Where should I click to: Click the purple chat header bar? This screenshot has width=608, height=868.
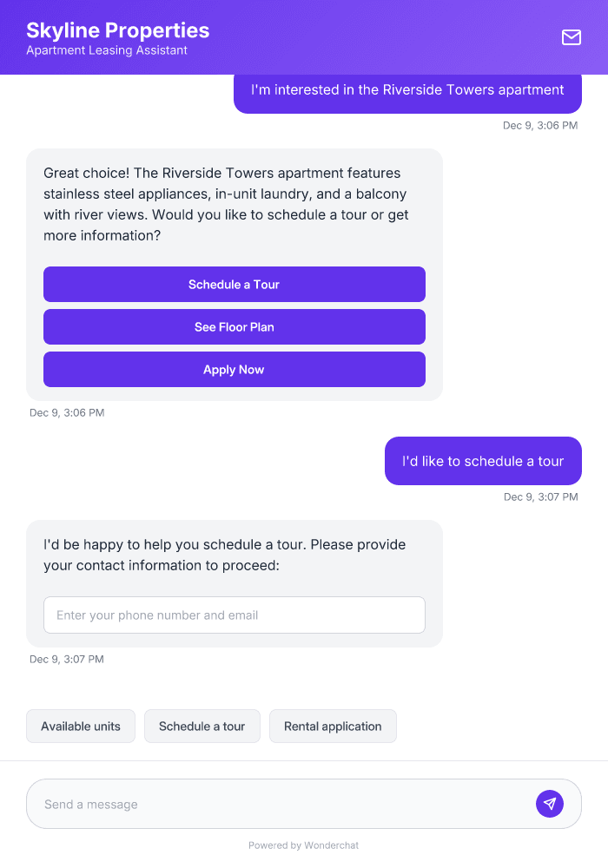pos(365,37)
